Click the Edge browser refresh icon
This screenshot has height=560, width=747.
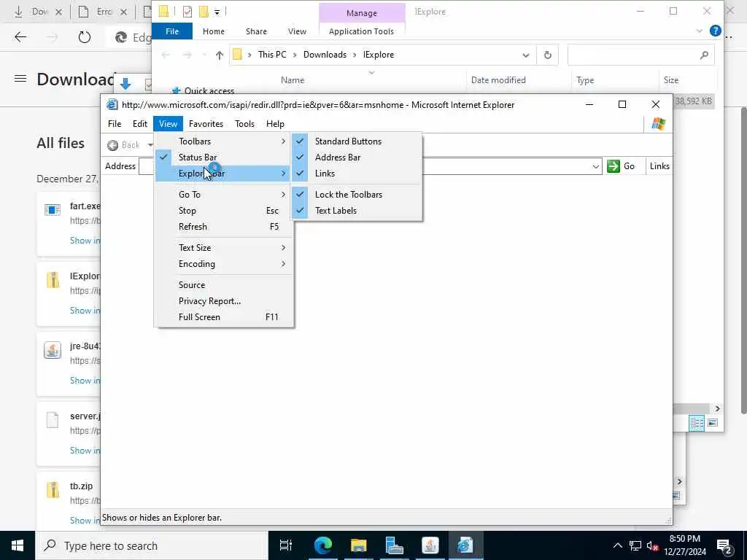coord(85,36)
